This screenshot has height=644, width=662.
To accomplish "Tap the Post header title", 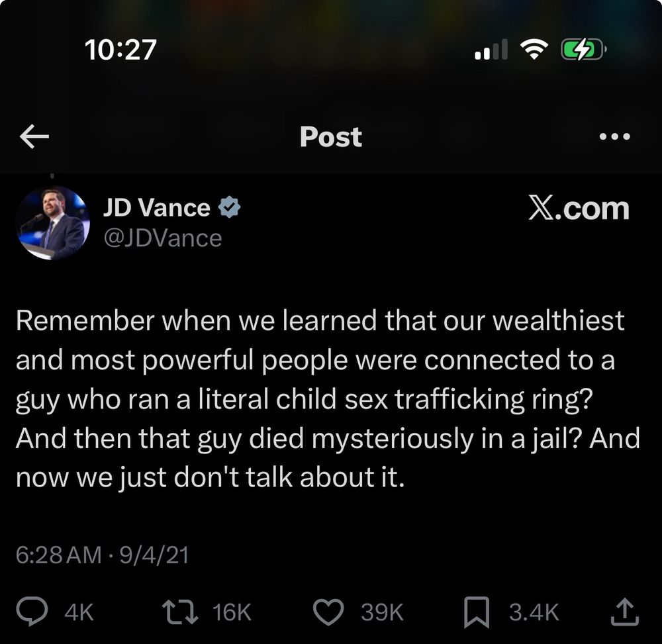I will [x=331, y=137].
